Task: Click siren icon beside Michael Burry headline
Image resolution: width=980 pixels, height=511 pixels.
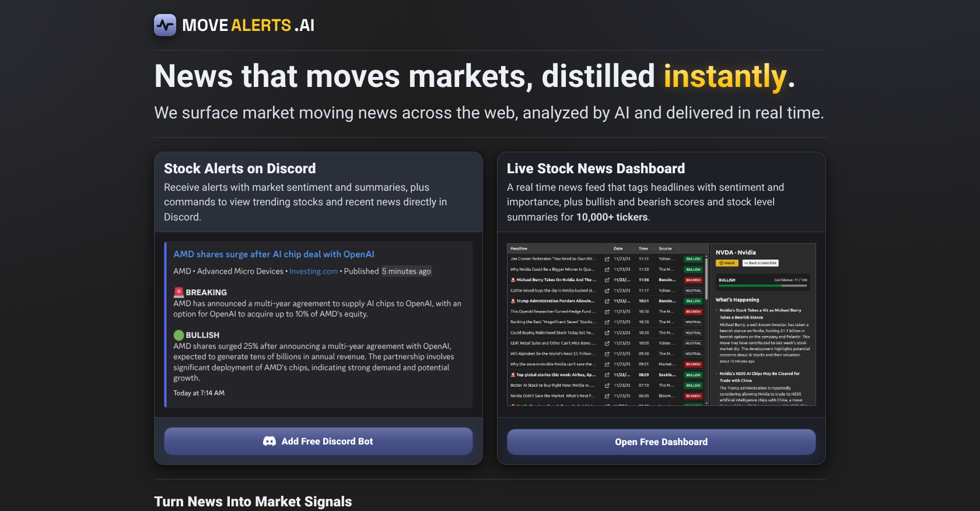Action: (x=513, y=280)
